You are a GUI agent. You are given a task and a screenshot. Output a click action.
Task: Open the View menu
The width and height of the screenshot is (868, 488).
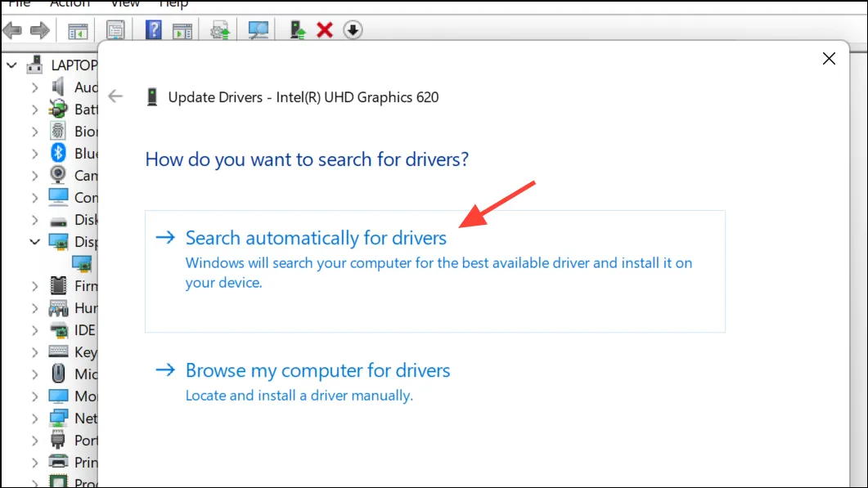124,4
